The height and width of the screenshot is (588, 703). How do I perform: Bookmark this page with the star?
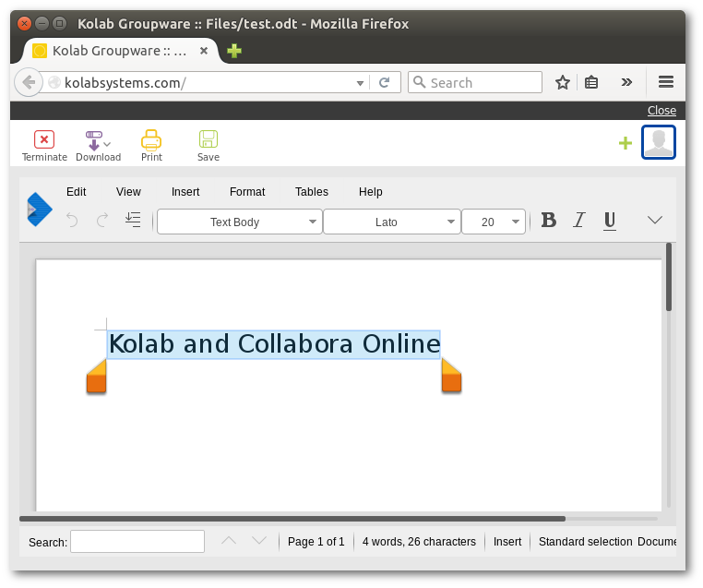pyautogui.click(x=562, y=82)
